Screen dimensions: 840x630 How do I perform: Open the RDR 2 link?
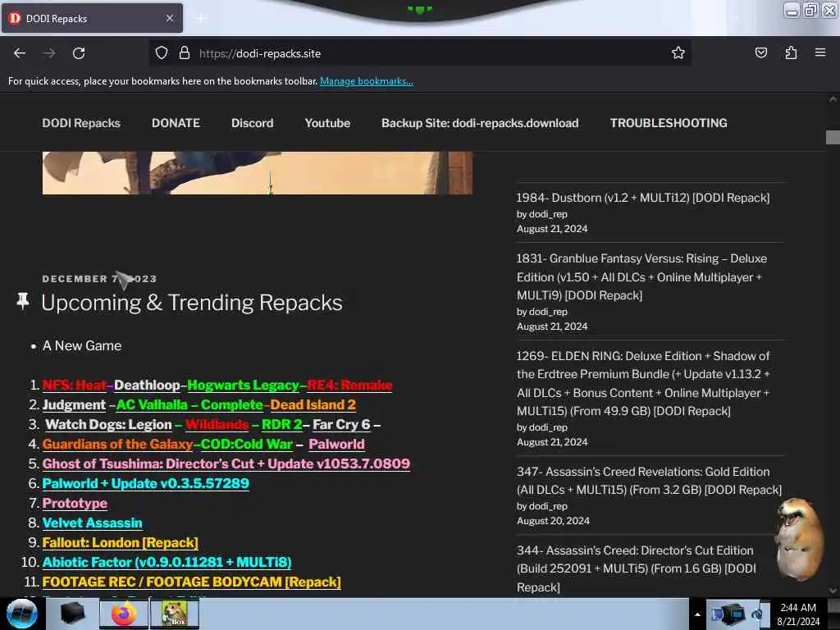(282, 425)
